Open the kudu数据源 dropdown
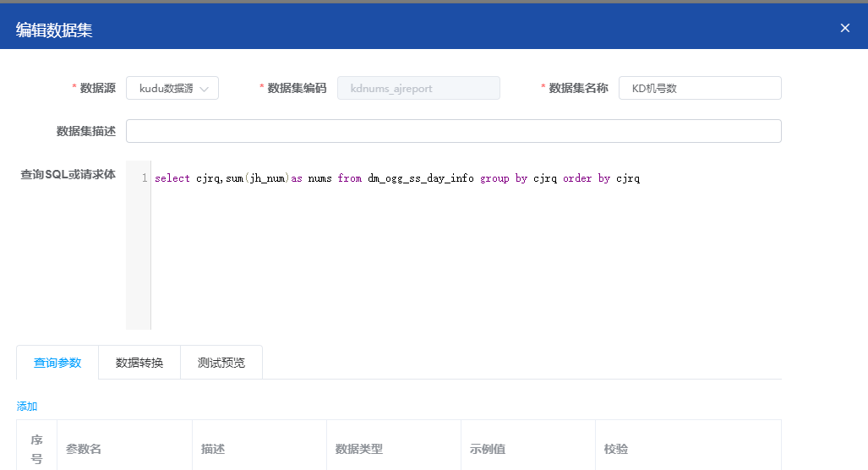Screen dimensions: 868x470 pyautogui.click(x=172, y=88)
